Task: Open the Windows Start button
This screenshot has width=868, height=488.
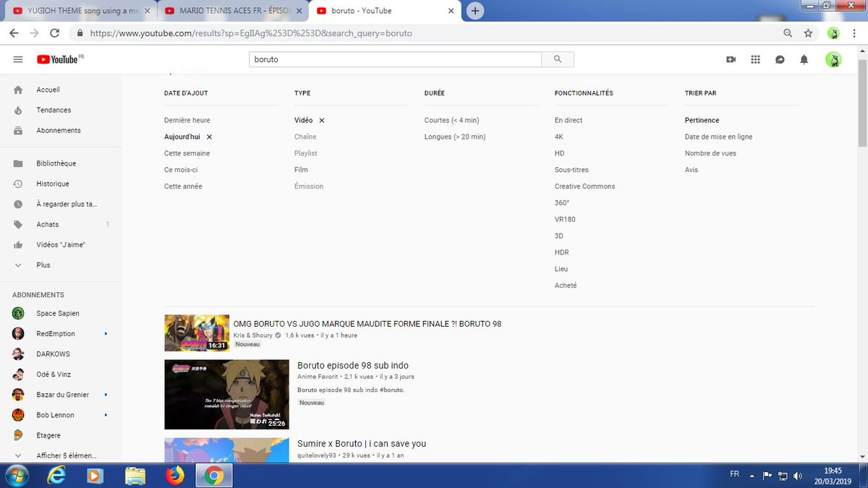Action: pyautogui.click(x=16, y=476)
